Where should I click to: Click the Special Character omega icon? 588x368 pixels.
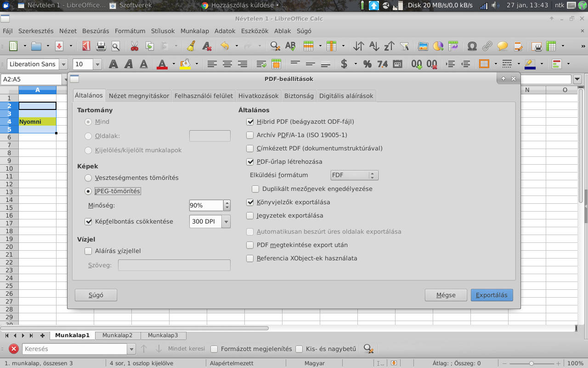click(x=472, y=46)
